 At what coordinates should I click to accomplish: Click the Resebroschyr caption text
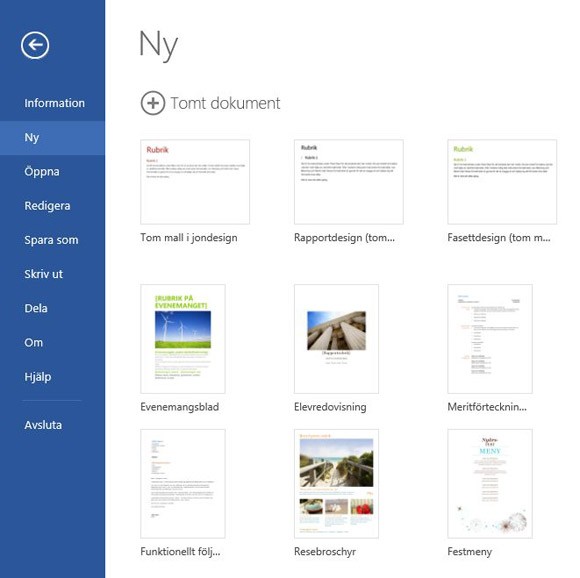[x=325, y=551]
